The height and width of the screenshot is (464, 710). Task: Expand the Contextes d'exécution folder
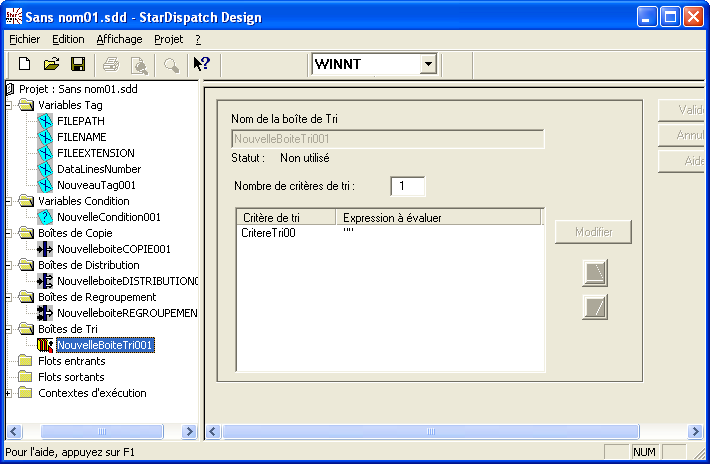point(10,393)
